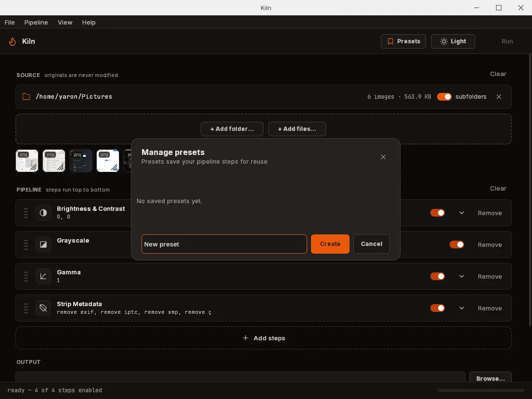Clear the pipeline steps
The image size is (532, 399).
click(x=498, y=188)
